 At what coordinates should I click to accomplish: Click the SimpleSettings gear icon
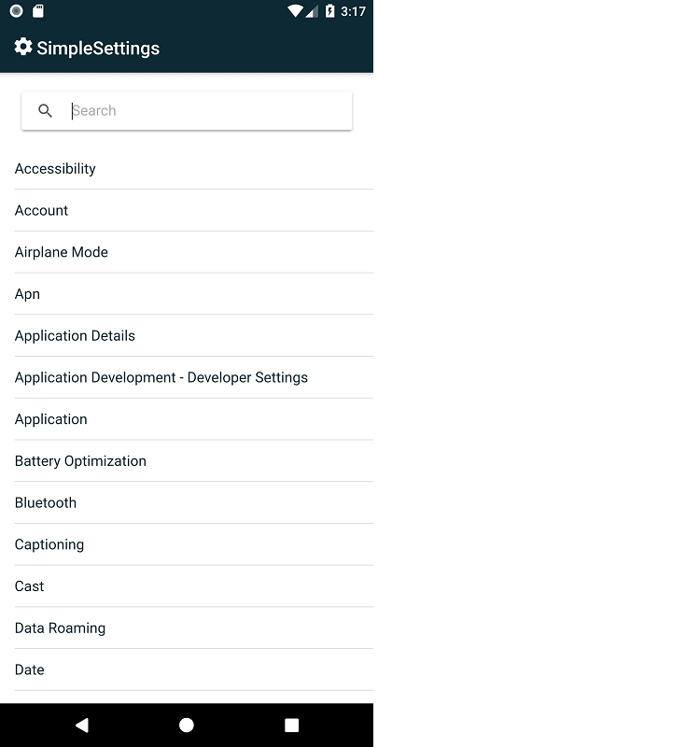(23, 47)
